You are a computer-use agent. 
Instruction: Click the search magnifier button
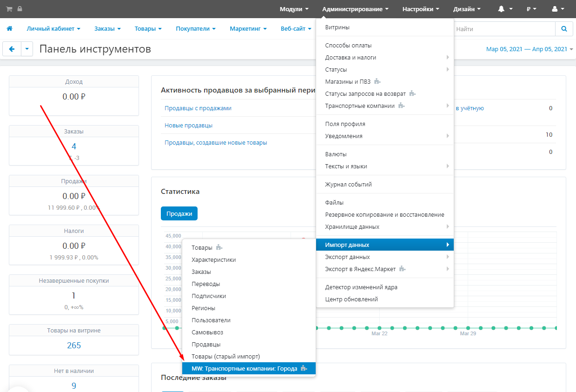point(564,29)
